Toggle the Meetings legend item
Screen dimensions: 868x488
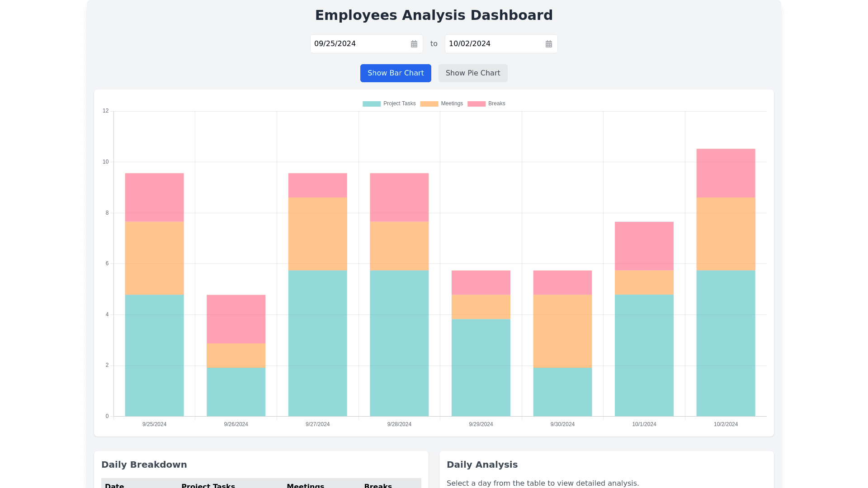[x=452, y=103]
